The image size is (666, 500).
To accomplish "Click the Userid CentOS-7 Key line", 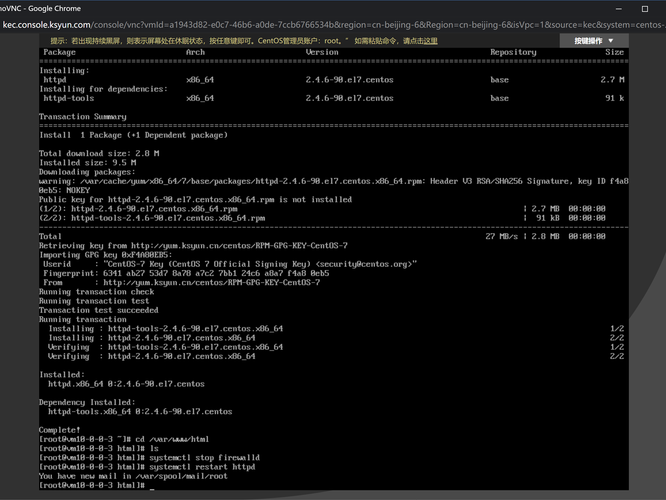I will 230,264.
